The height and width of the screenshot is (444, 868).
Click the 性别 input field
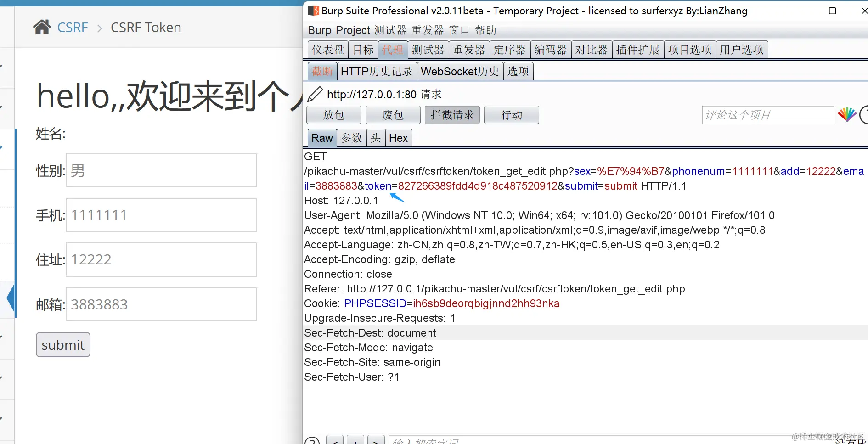161,170
